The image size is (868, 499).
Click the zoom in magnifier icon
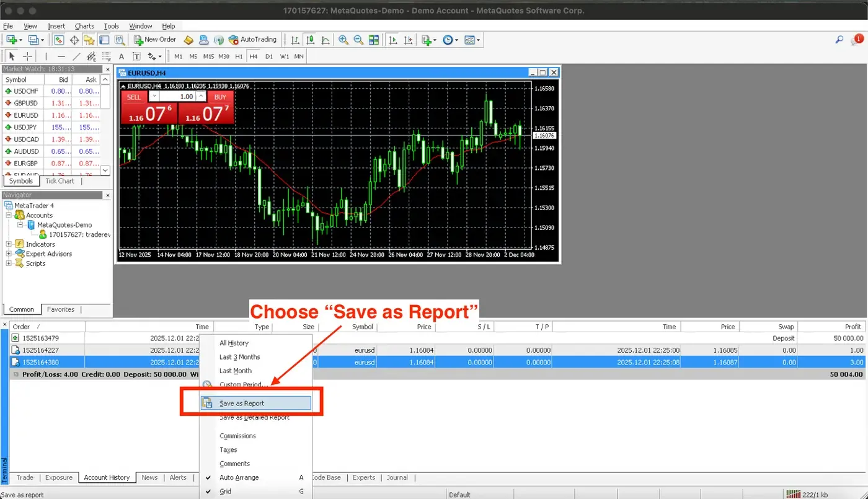point(343,40)
